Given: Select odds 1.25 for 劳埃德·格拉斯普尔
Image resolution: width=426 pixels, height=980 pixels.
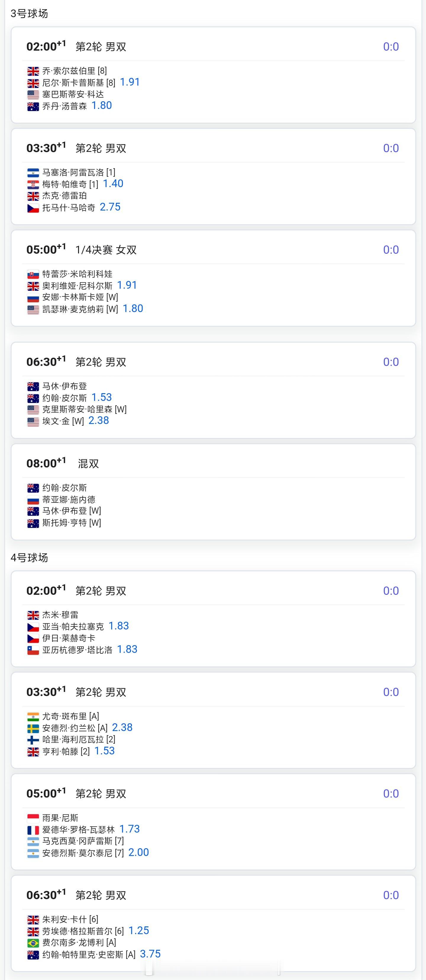Looking at the screenshot, I should point(139,931).
